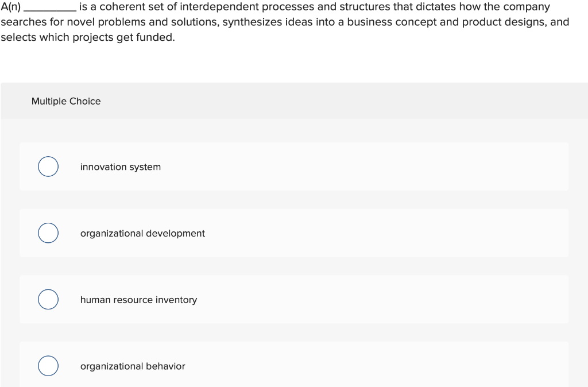The width and height of the screenshot is (588, 387).
Task: Click the Multiple Choice header label
Action: tap(66, 101)
